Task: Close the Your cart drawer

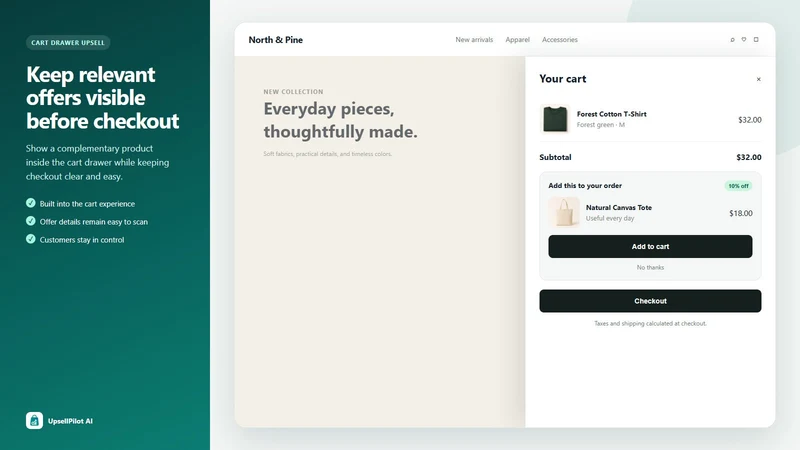Action: click(x=759, y=79)
